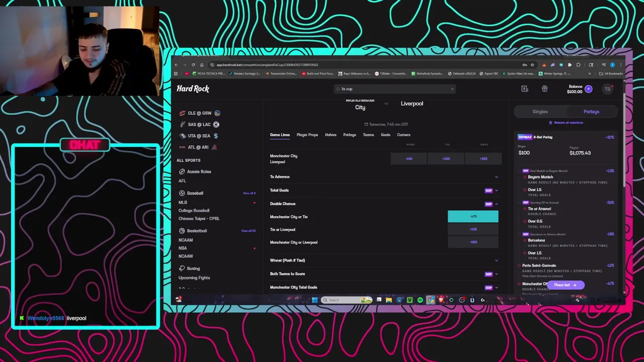Expand Manchester City Total Goals market
The width and height of the screenshot is (644, 362).
(x=496, y=288)
